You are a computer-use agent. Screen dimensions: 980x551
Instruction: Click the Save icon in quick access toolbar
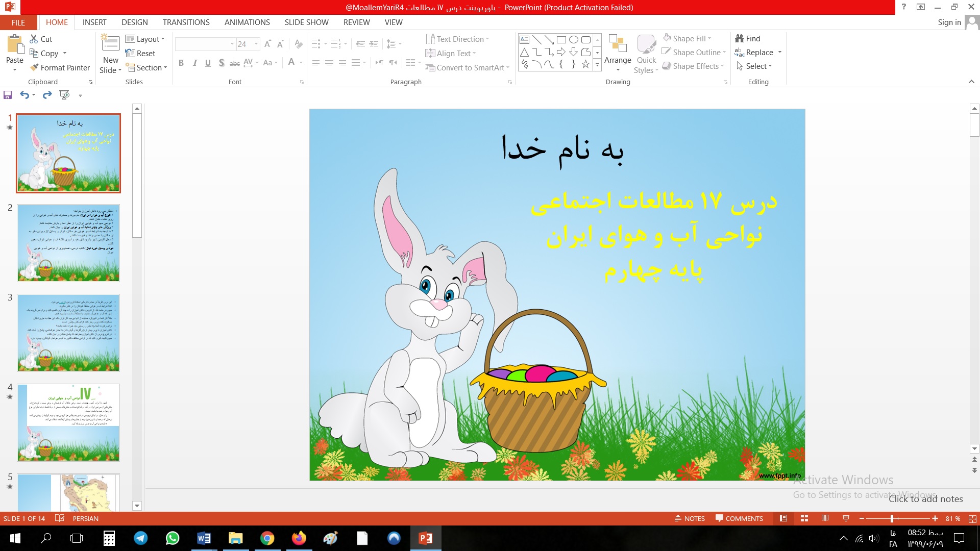[x=8, y=95]
